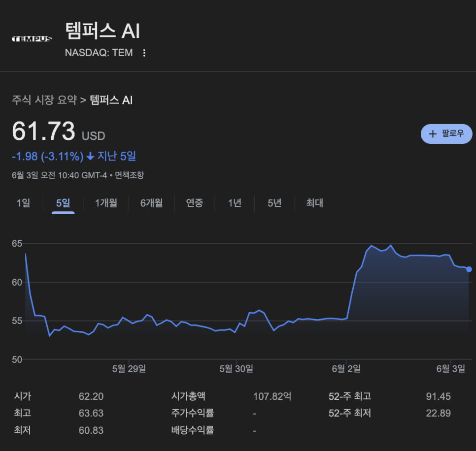Click the current price dot on chart
Screen dimensions: 476x451
tap(469, 269)
